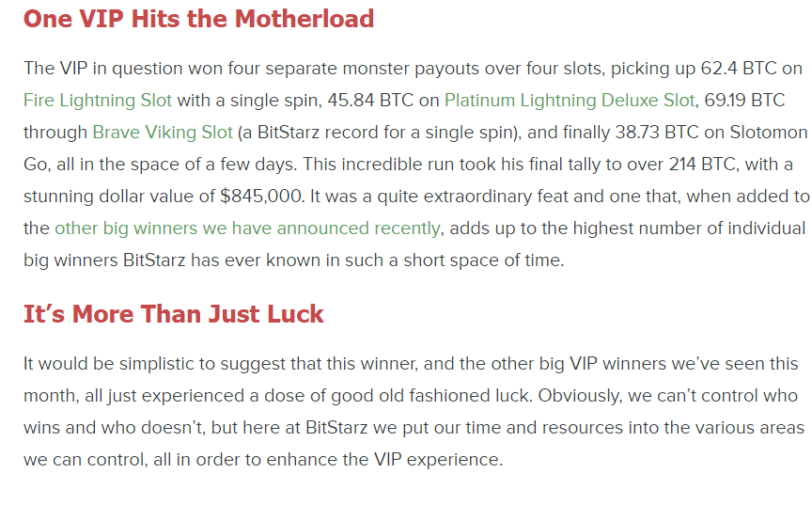Click the words 'four separate monster payouts'
The image size is (812, 505).
coord(312,68)
